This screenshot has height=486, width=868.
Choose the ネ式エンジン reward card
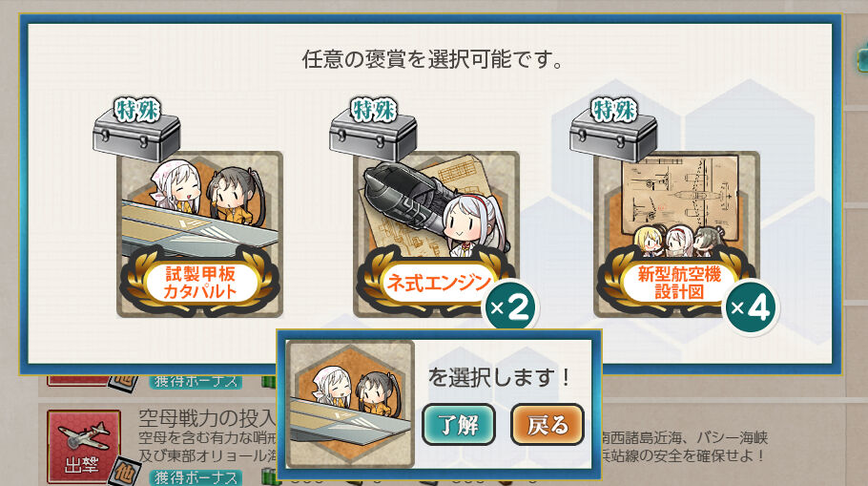pos(436,234)
